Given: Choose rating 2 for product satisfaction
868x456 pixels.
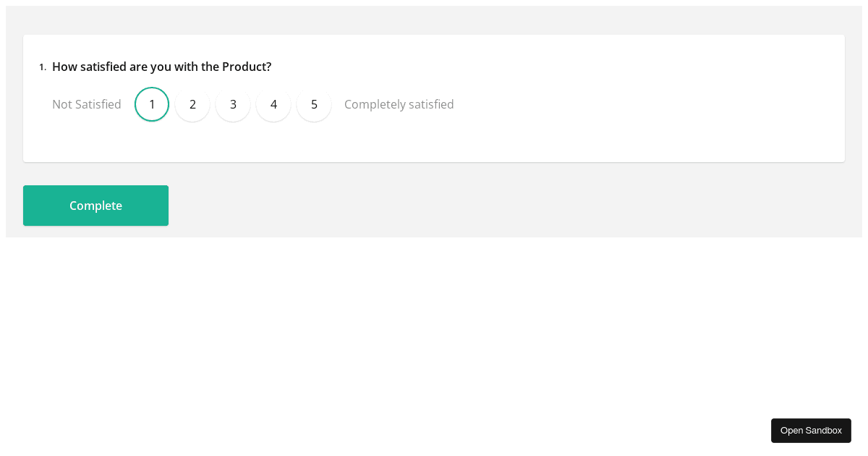Looking at the screenshot, I should (x=192, y=104).
